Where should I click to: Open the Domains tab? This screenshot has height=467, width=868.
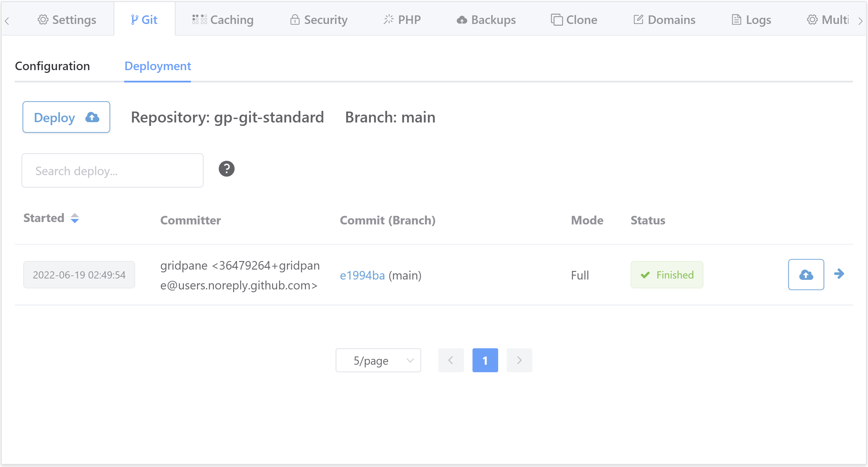tap(664, 20)
